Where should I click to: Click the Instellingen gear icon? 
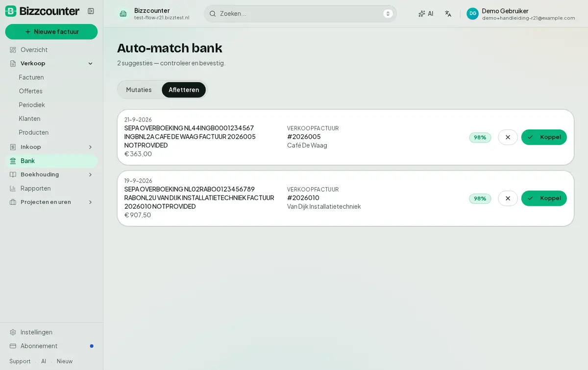(x=13, y=332)
